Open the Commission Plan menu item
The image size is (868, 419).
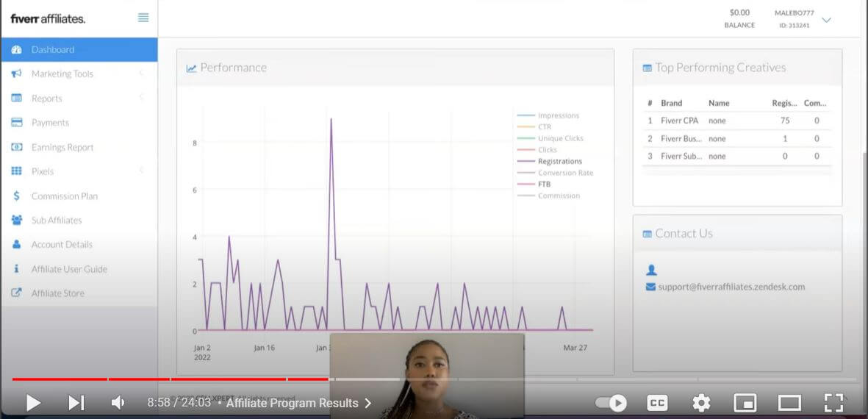tap(79, 196)
